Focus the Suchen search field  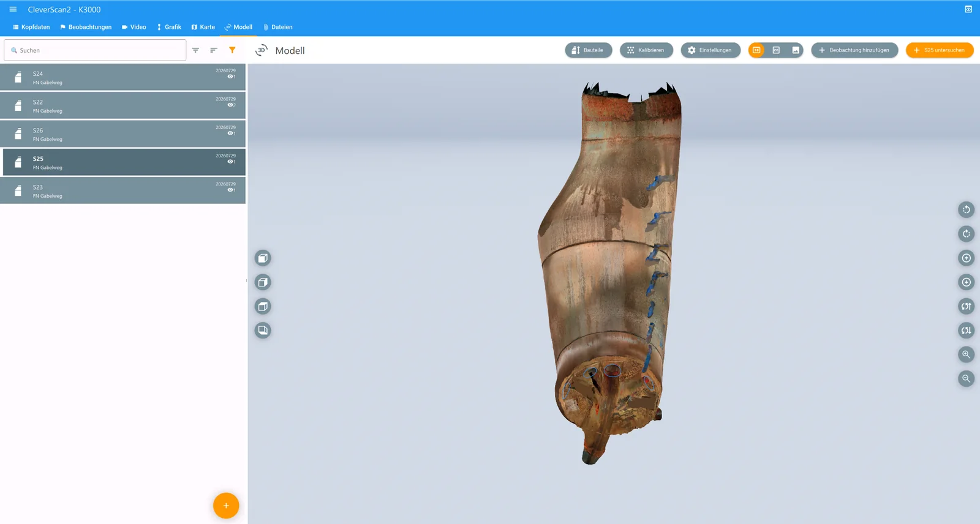[96, 50]
